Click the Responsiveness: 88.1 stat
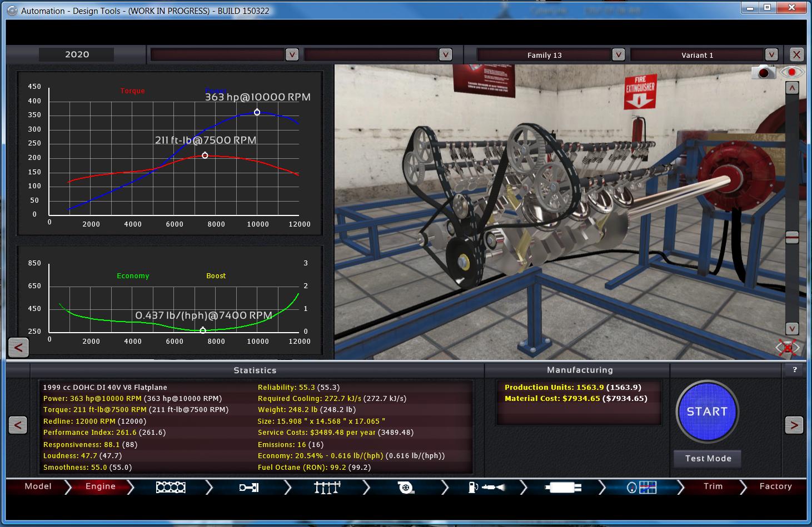 tap(90, 445)
